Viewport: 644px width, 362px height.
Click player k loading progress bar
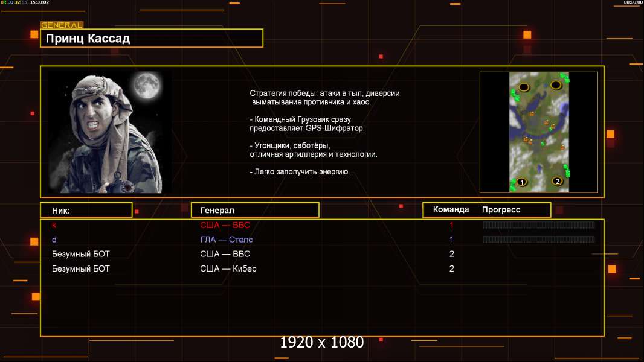coord(539,224)
